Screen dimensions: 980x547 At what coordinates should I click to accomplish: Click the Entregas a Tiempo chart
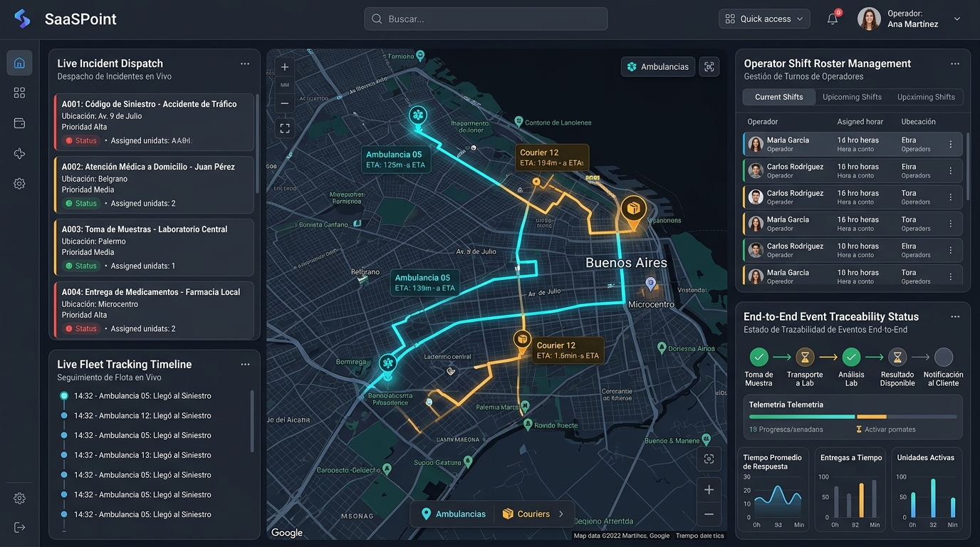point(850,491)
